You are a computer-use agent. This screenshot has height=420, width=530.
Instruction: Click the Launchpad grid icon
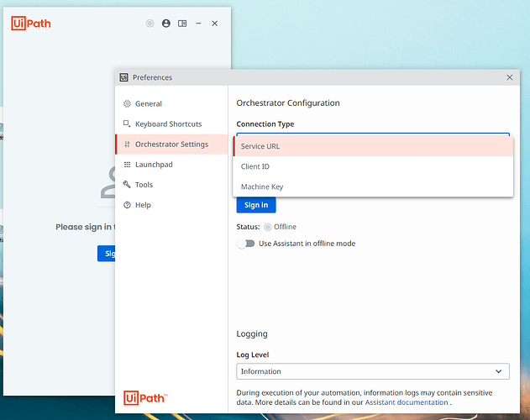coord(127,165)
